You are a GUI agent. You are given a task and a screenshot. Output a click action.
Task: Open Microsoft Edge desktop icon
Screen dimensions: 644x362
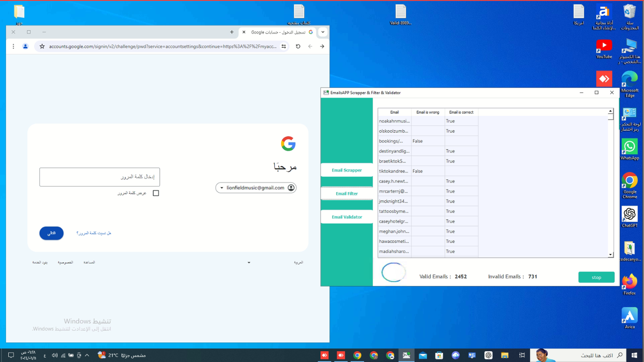pyautogui.click(x=630, y=84)
